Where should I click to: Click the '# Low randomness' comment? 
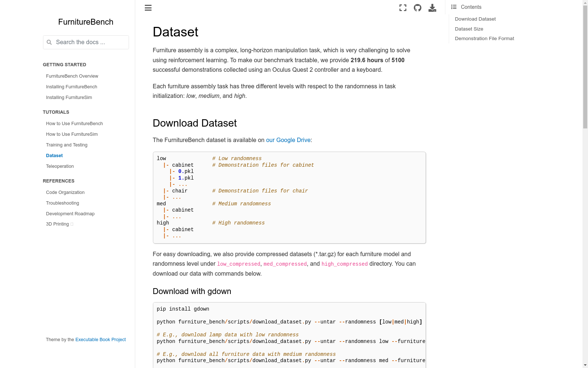(x=237, y=159)
